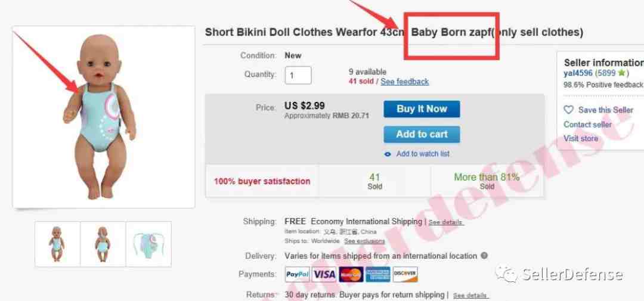Select the front-view doll thumbnail
Image resolution: width=644 pixels, height=301 pixels.
[x=57, y=244]
